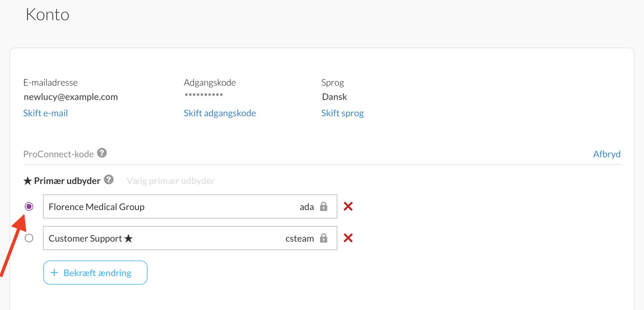The image size is (644, 310).
Task: Confirm change with Bekræft ændring button
Action: (x=95, y=273)
